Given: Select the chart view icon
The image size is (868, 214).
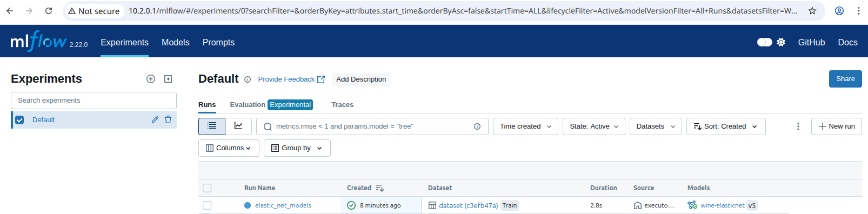Looking at the screenshot, I should [238, 126].
